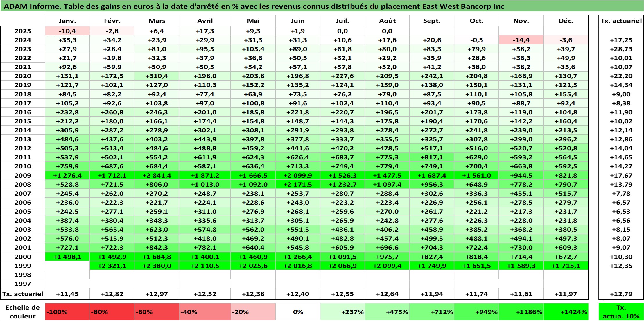Click the -100% red color scale swatch
The width and height of the screenshot is (644, 321).
tap(67, 312)
